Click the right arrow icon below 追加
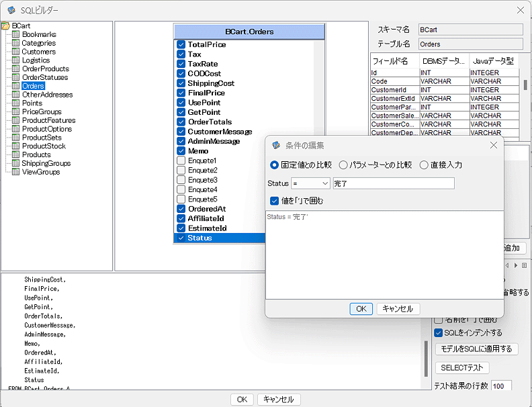 coord(516,265)
